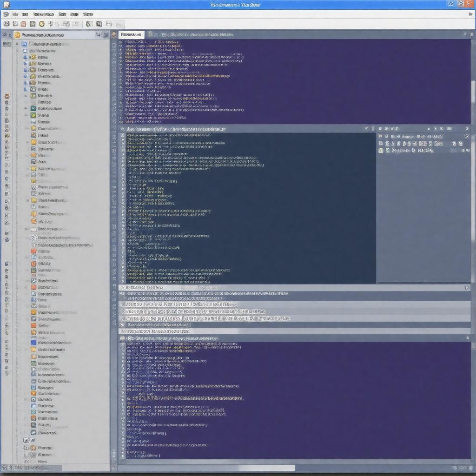
Task: Select the active white editor tab
Action: 131,34
